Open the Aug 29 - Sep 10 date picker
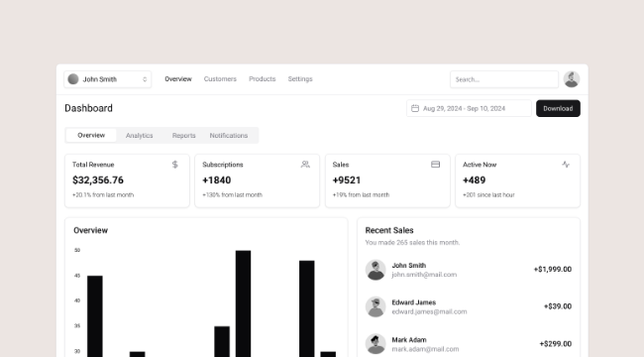 click(x=469, y=108)
